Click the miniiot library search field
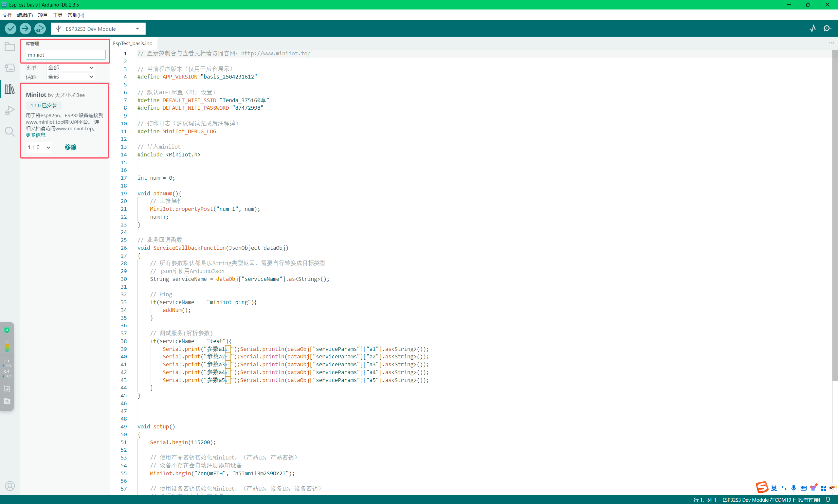The width and height of the screenshot is (838, 504). click(65, 55)
